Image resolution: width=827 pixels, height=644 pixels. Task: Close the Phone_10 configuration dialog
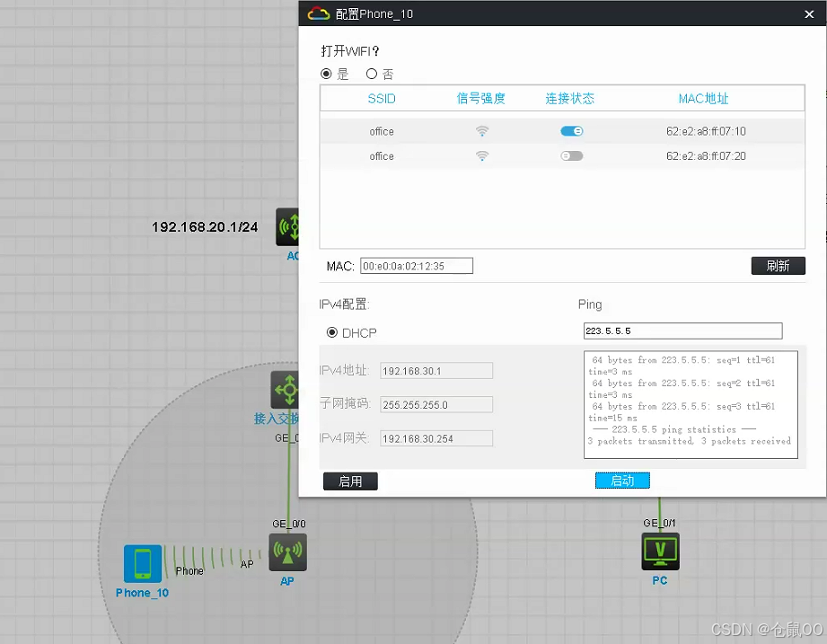pos(809,14)
